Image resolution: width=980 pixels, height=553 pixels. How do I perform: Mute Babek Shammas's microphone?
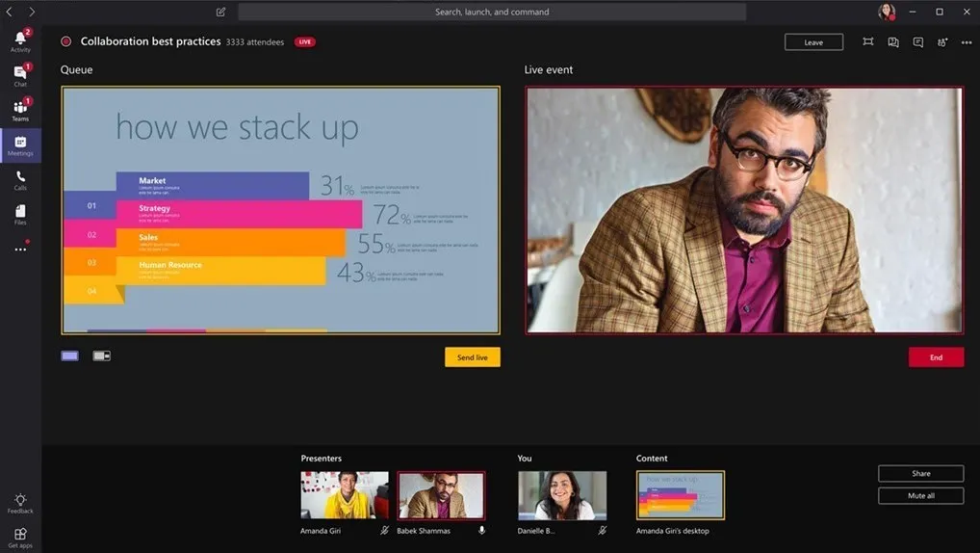point(482,531)
